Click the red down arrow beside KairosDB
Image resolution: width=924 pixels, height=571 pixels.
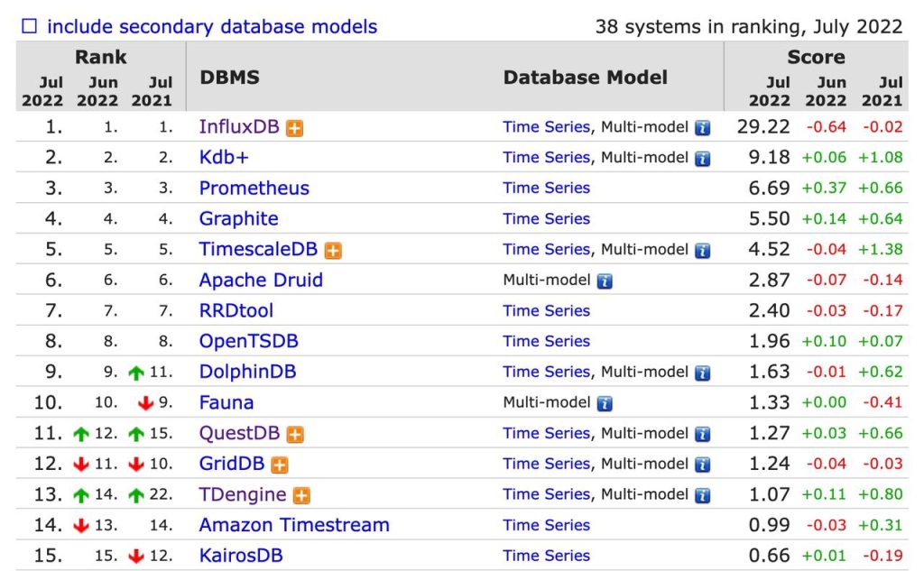point(138,556)
